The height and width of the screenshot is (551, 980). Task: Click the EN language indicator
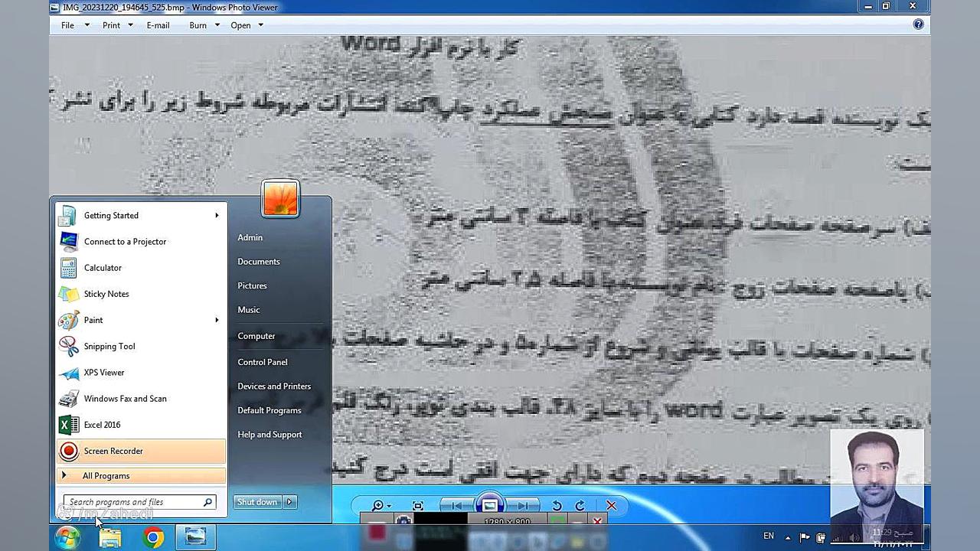coord(769,536)
